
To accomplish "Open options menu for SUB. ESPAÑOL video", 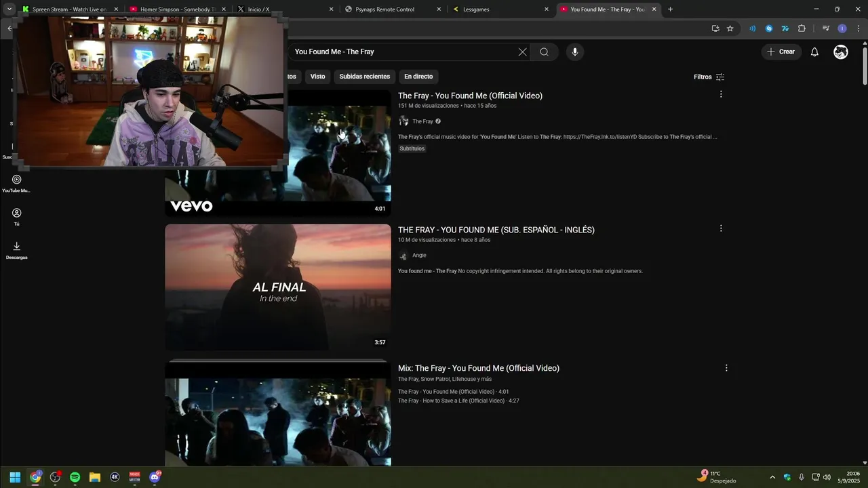I will (x=721, y=228).
